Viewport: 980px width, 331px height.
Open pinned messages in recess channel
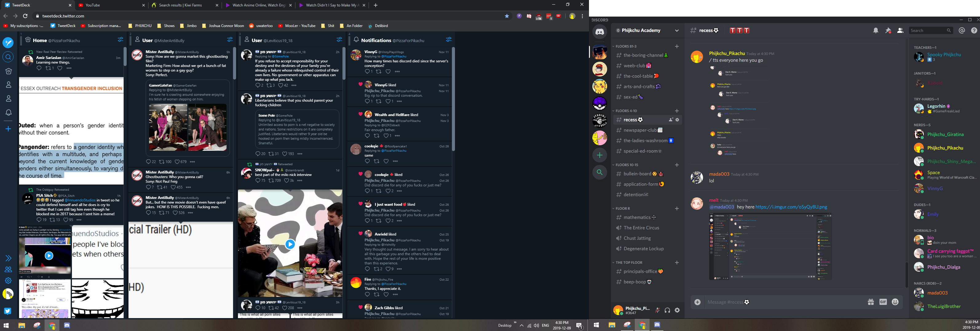coord(888,30)
